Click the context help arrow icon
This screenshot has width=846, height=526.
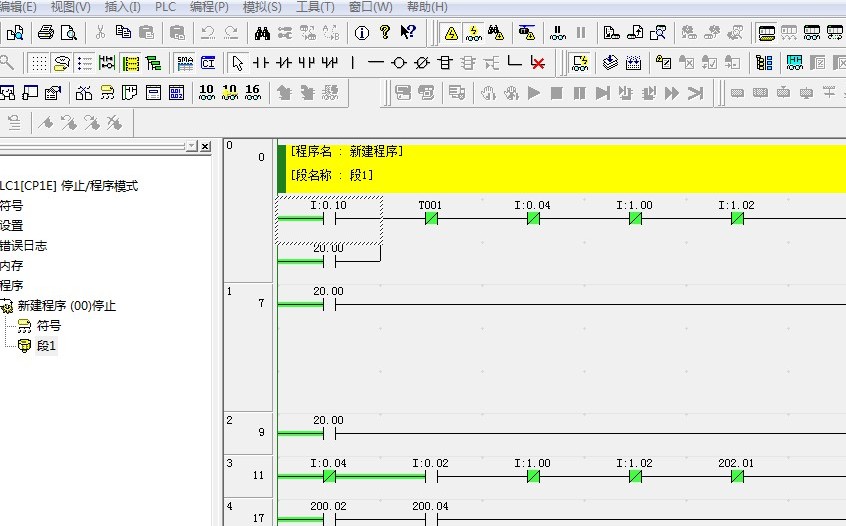(408, 33)
